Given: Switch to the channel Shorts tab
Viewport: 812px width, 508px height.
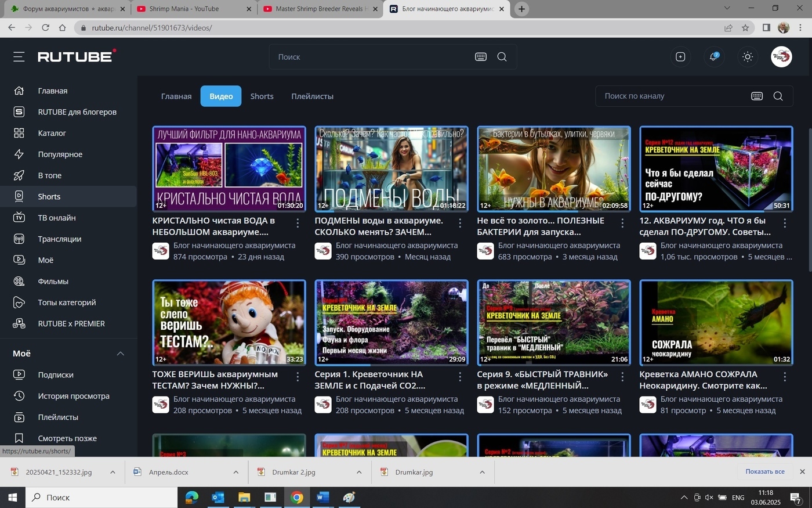Looking at the screenshot, I should point(262,96).
